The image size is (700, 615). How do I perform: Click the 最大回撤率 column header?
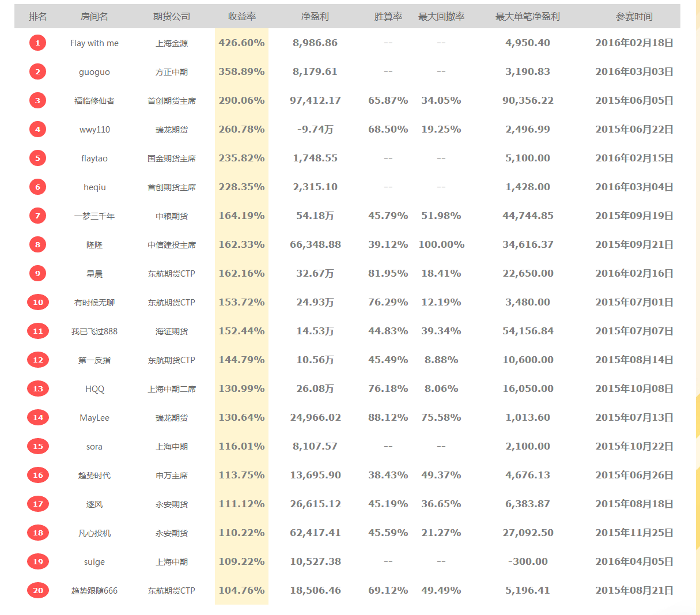(x=441, y=17)
